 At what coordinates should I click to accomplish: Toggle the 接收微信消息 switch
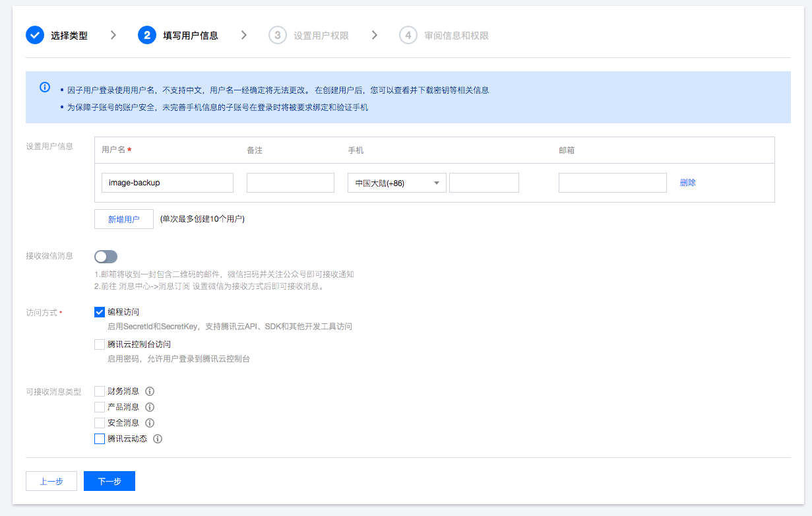click(x=106, y=257)
